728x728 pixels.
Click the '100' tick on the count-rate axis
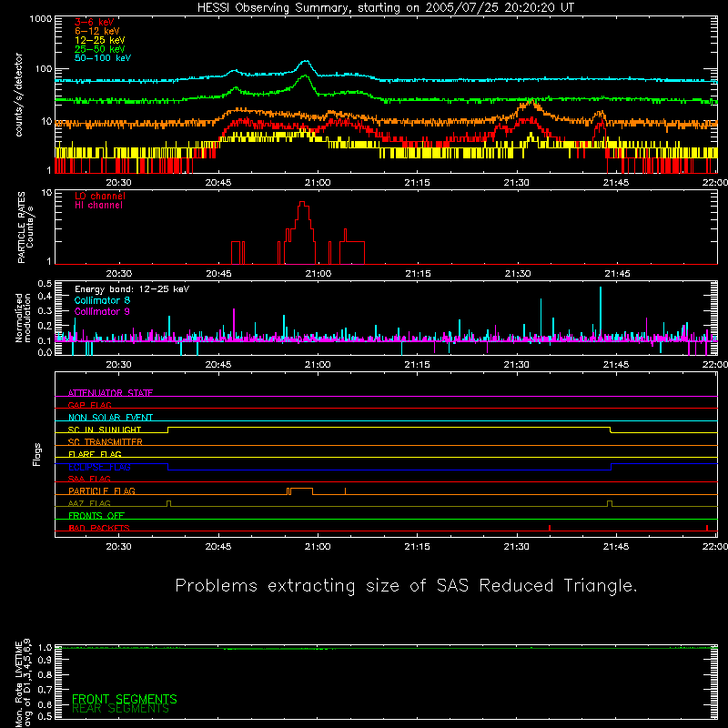(x=44, y=69)
